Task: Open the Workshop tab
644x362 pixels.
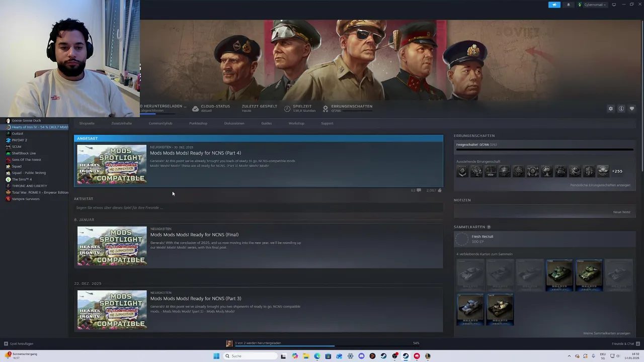Action: [296, 123]
